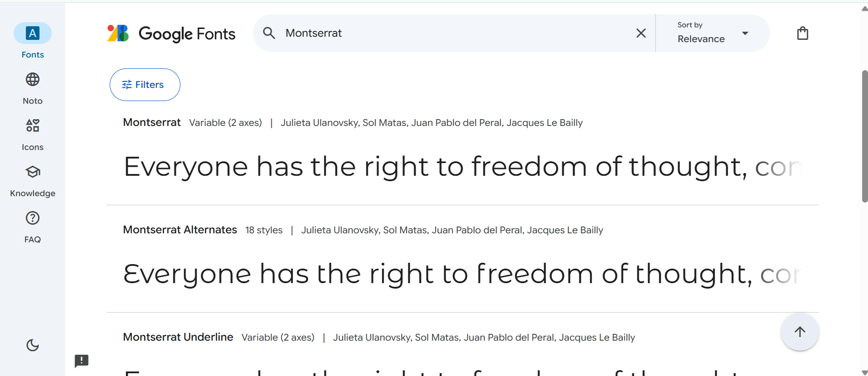Screen dimensions: 868x376
Task: Select the Fonts tab in the navigation rail
Action: click(32, 41)
